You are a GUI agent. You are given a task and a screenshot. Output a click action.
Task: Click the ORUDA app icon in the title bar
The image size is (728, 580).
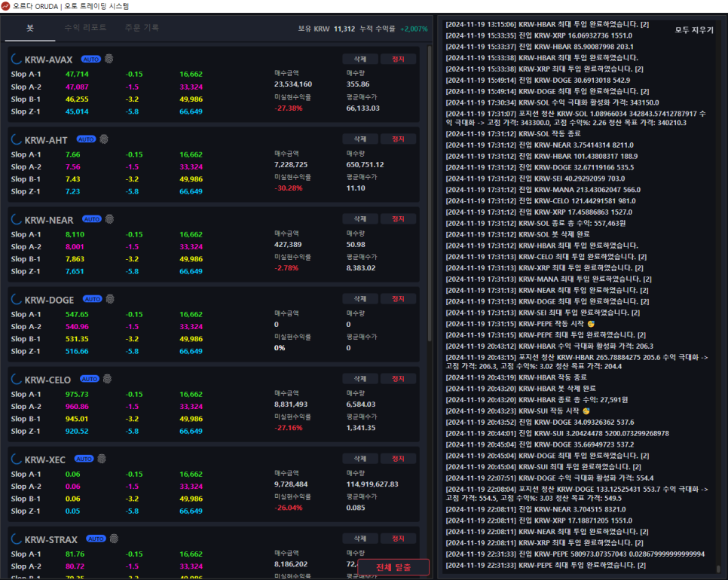click(5, 6)
